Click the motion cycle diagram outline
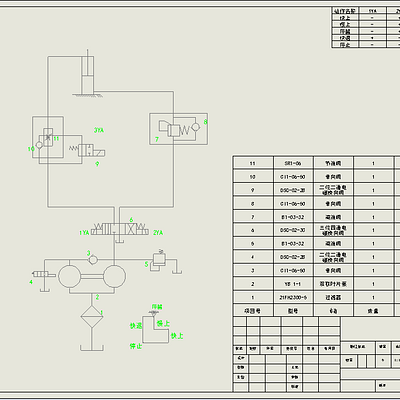Viewport: 400px width, 400px height. pos(156,329)
